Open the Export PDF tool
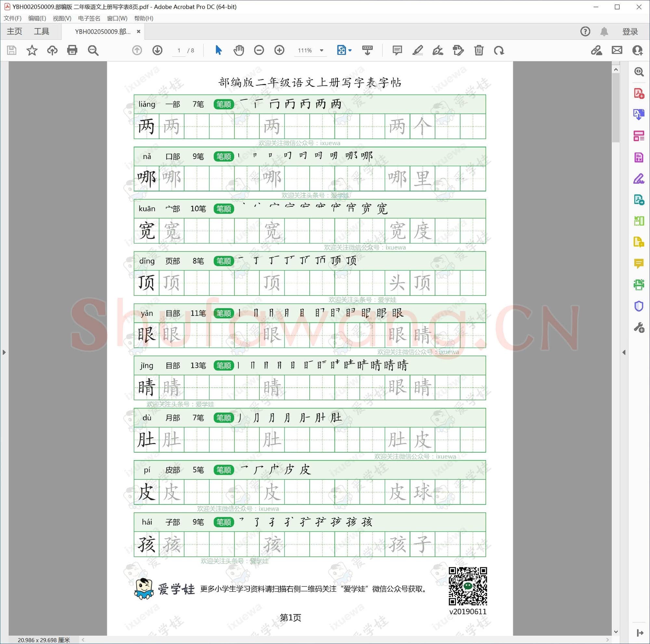Viewport: 650px width, 644px height. tap(639, 114)
